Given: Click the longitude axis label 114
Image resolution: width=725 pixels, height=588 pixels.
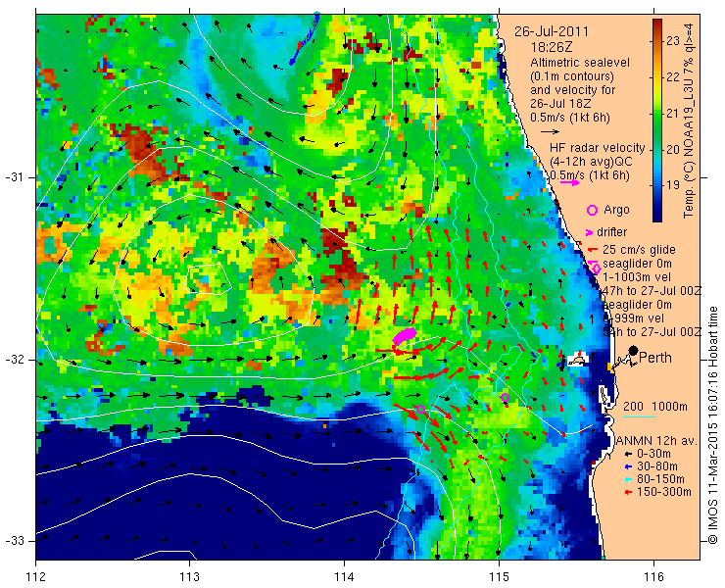Looking at the screenshot, I should coord(344,577).
